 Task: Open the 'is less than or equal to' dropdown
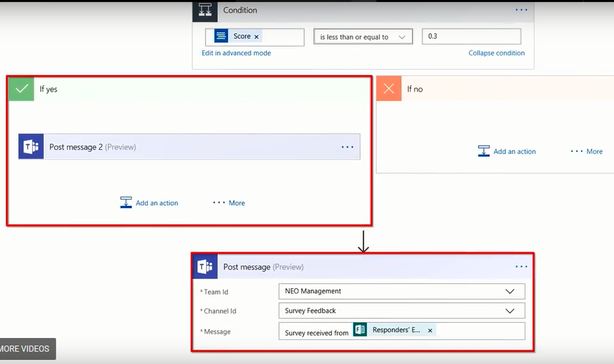[x=363, y=37]
